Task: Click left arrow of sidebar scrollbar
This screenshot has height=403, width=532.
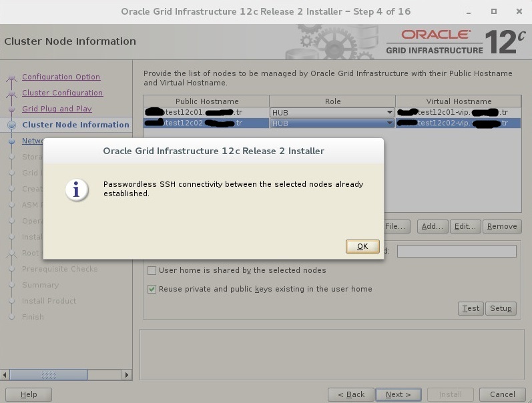Action: [5, 375]
